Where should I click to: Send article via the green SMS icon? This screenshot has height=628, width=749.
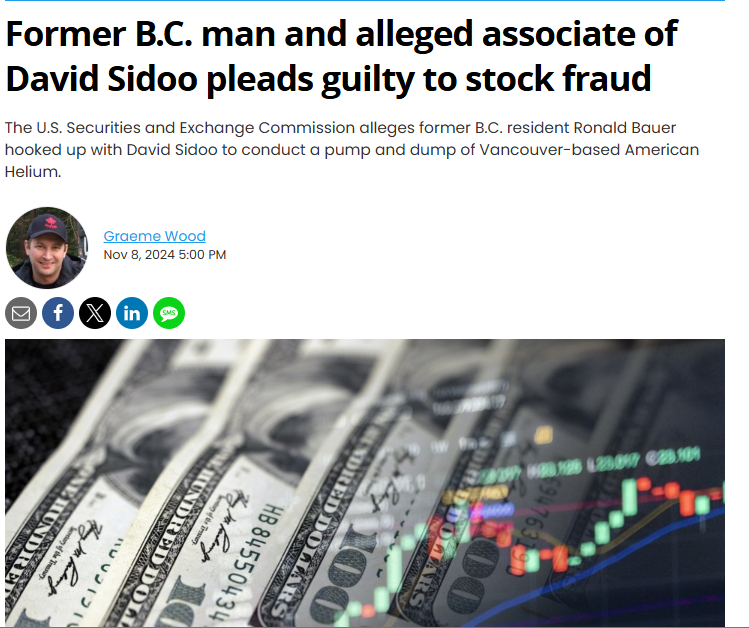pyautogui.click(x=169, y=313)
